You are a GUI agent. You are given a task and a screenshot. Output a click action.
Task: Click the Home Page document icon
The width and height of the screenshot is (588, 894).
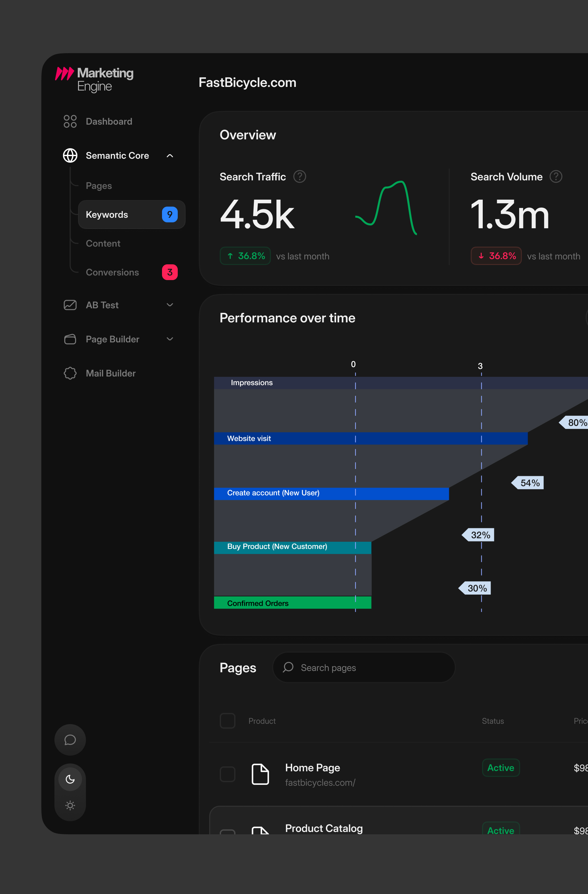(260, 774)
